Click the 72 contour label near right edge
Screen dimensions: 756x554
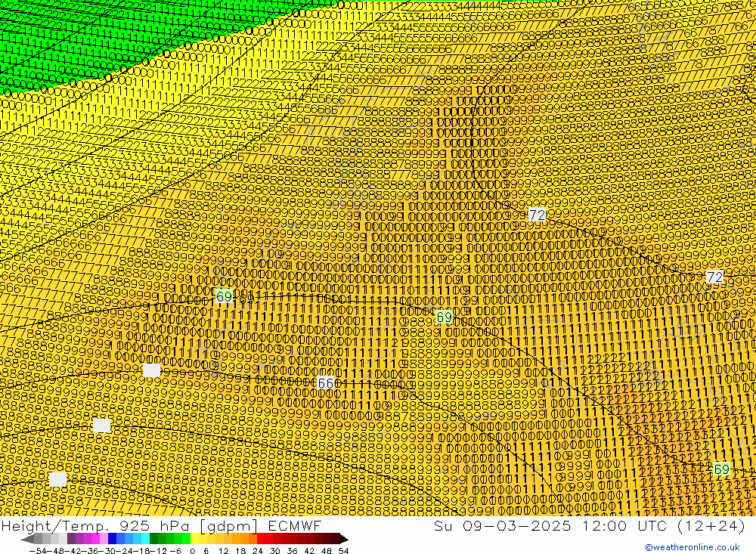point(714,277)
